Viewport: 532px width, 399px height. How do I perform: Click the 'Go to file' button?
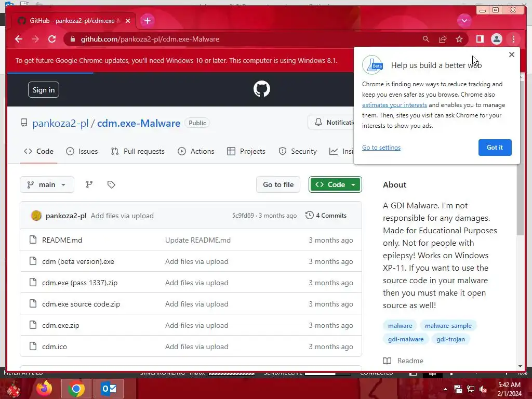click(x=278, y=184)
